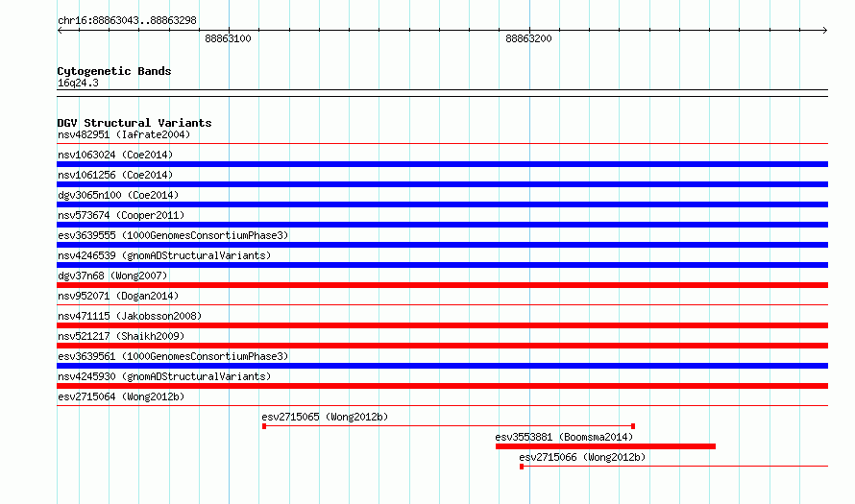Click the 88863100 ruler position label

point(228,38)
